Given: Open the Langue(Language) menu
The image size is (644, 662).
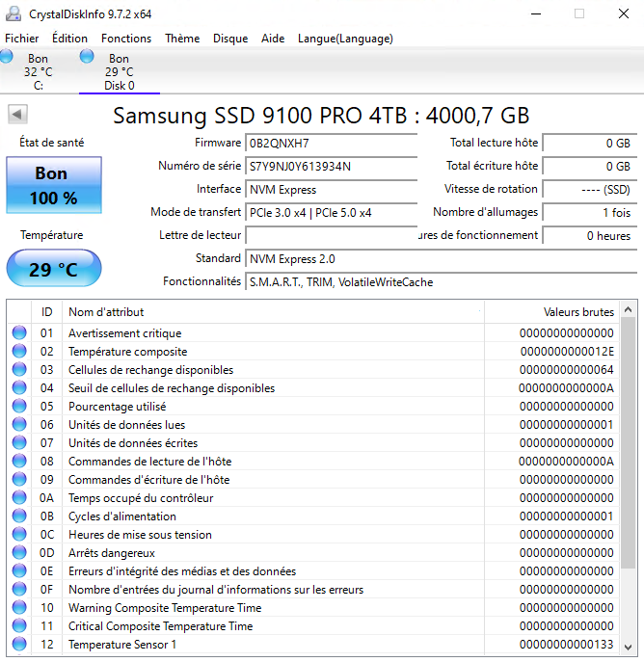Looking at the screenshot, I should coord(345,39).
